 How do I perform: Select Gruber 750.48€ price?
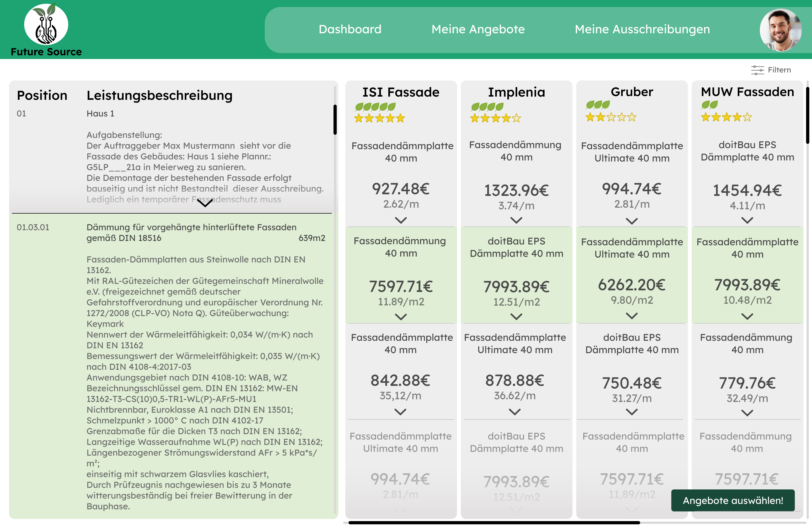click(x=632, y=383)
